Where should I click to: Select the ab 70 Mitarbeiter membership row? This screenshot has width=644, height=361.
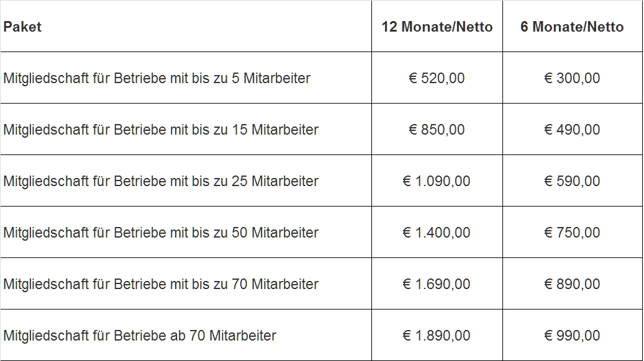coord(321,335)
